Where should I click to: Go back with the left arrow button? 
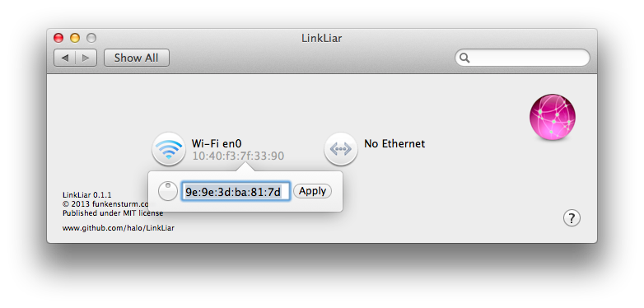click(65, 58)
